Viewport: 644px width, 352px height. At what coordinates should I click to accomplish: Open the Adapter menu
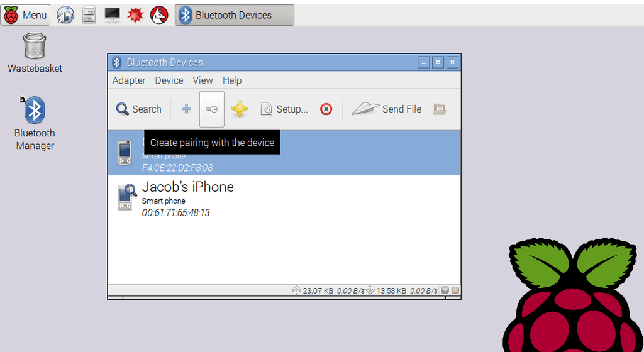[129, 80]
